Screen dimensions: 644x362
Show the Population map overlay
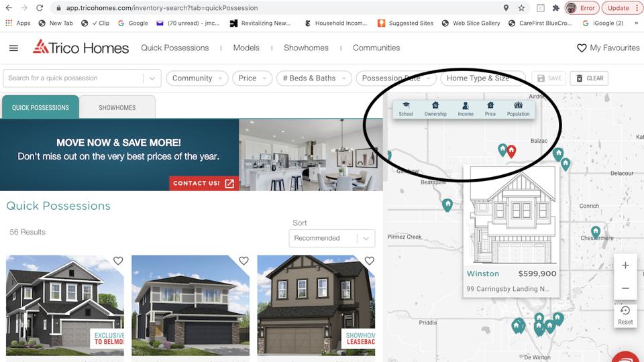[x=518, y=109]
